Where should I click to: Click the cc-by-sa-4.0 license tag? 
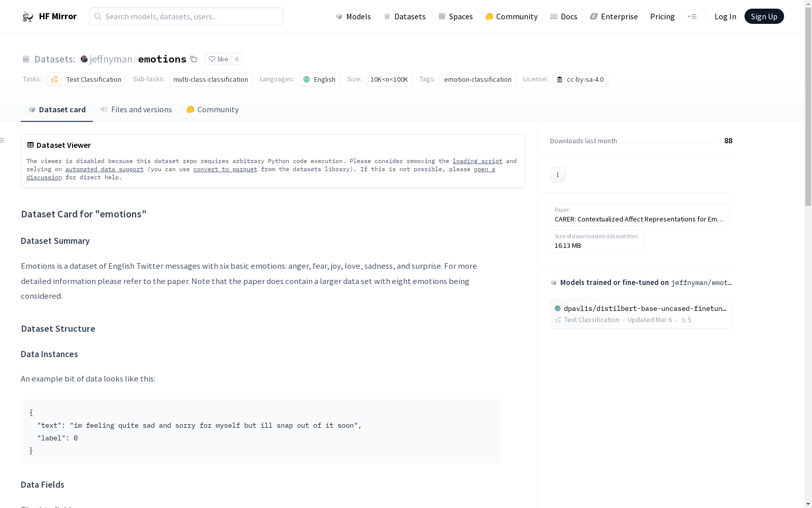(580, 79)
